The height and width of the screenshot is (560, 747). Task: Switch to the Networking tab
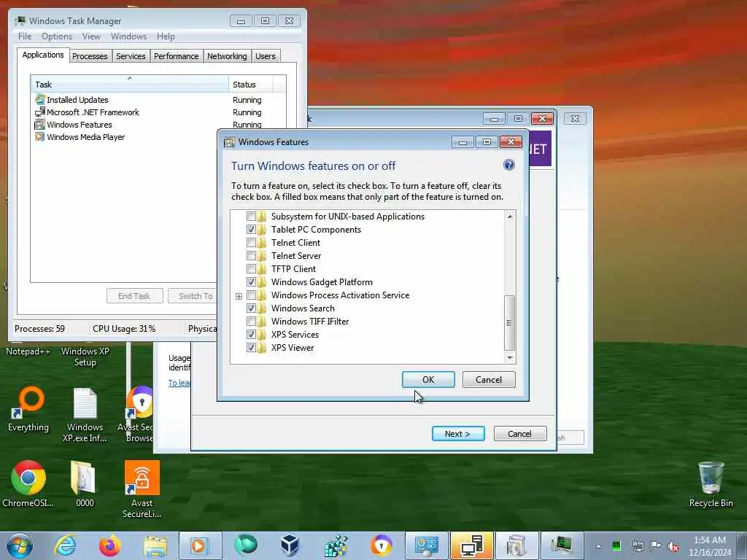point(227,56)
